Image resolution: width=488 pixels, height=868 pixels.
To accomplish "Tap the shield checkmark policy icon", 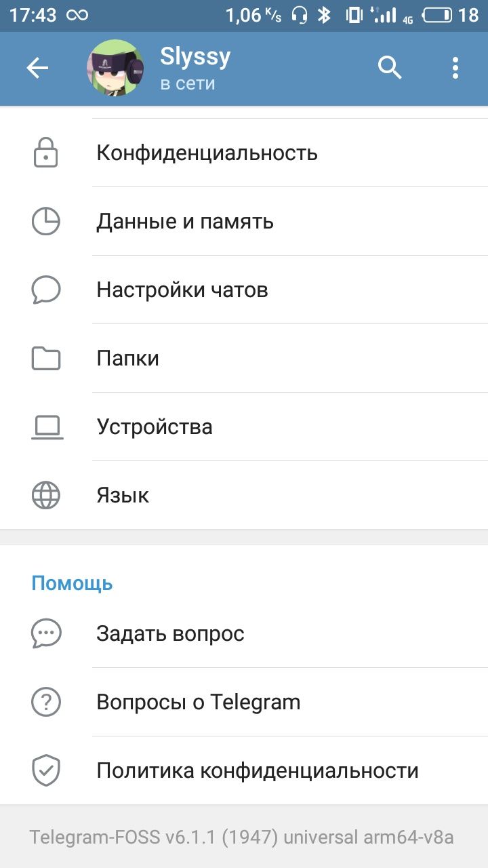I will click(46, 771).
